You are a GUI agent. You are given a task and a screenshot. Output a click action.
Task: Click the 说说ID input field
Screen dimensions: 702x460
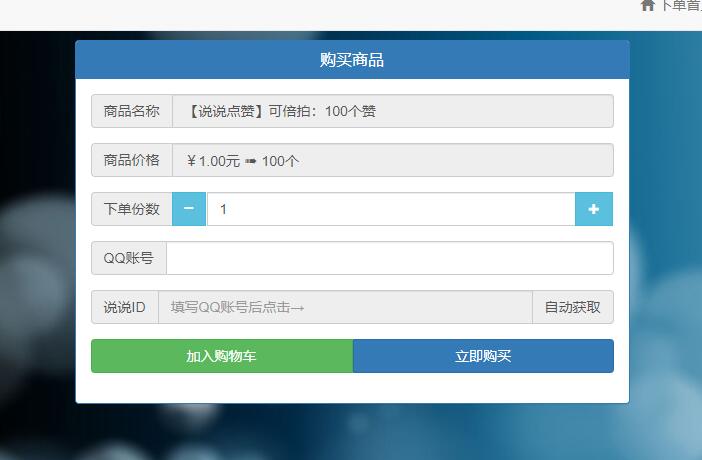tap(345, 307)
